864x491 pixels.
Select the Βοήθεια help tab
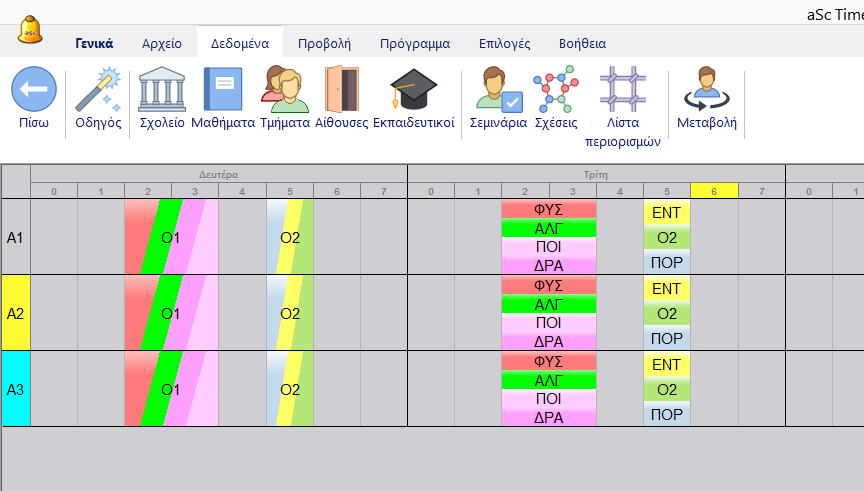584,43
